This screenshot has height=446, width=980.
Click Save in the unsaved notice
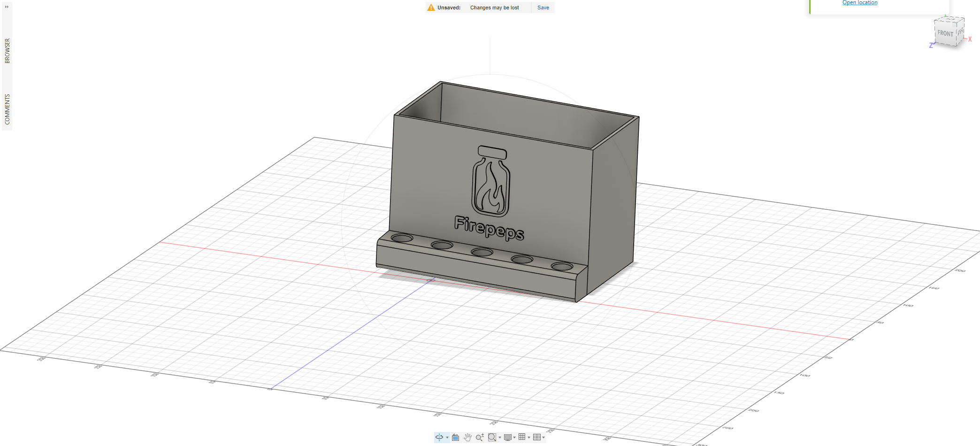point(543,8)
